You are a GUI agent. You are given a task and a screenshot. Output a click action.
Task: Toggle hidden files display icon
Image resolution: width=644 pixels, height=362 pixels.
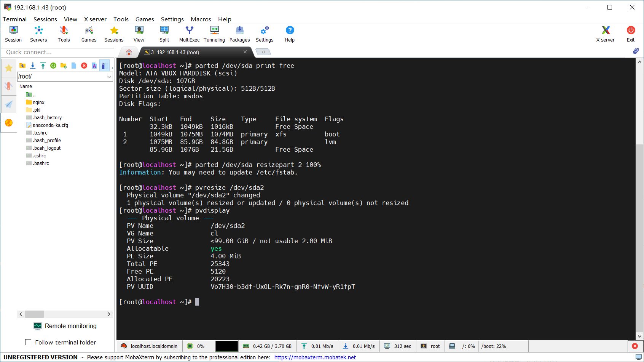coord(104,66)
